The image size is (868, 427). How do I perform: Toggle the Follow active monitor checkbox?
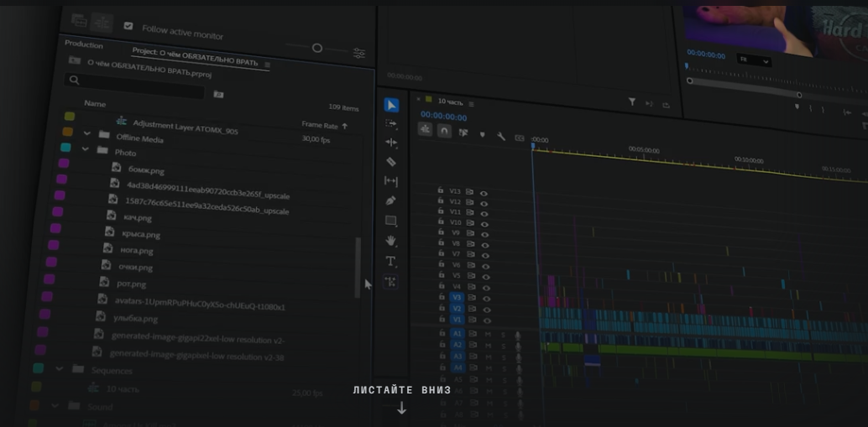pyautogui.click(x=128, y=26)
